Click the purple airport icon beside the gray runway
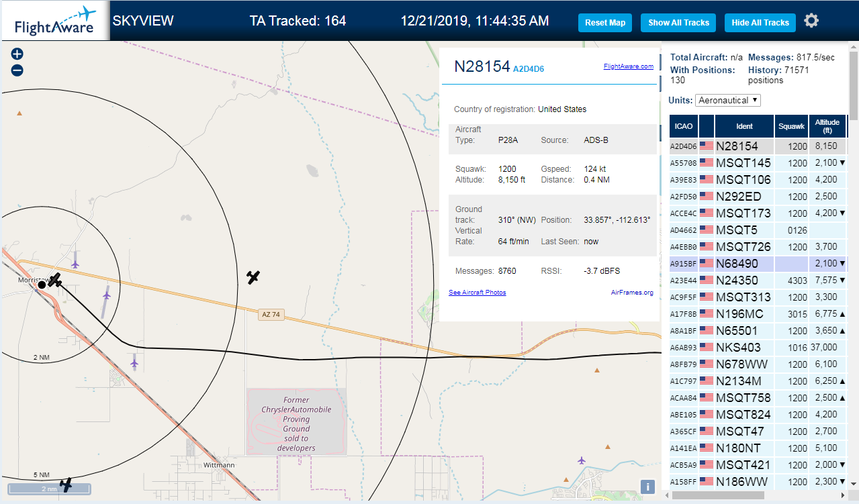 tap(107, 295)
